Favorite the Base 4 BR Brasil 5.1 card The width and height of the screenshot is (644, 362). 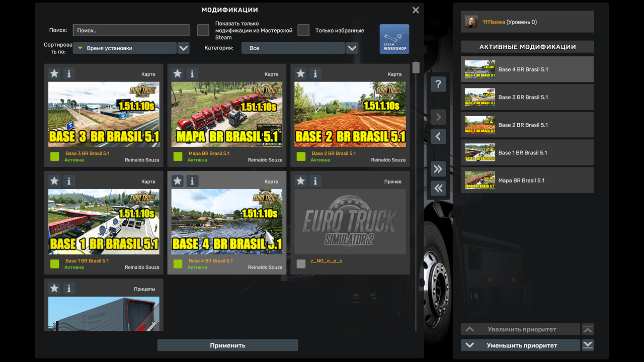coord(178,180)
